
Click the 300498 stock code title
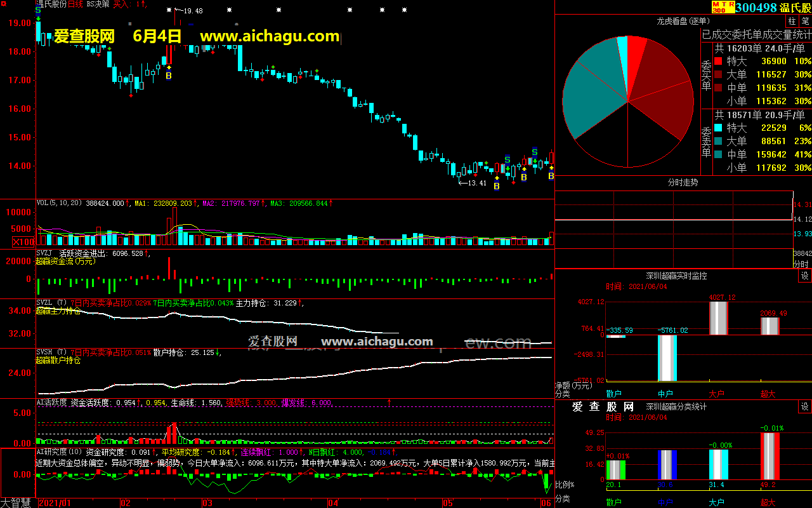pos(759,8)
